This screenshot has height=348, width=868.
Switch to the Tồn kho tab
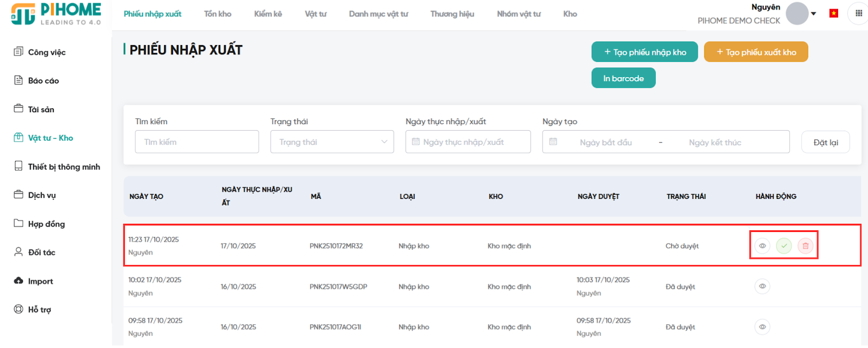[x=218, y=14]
